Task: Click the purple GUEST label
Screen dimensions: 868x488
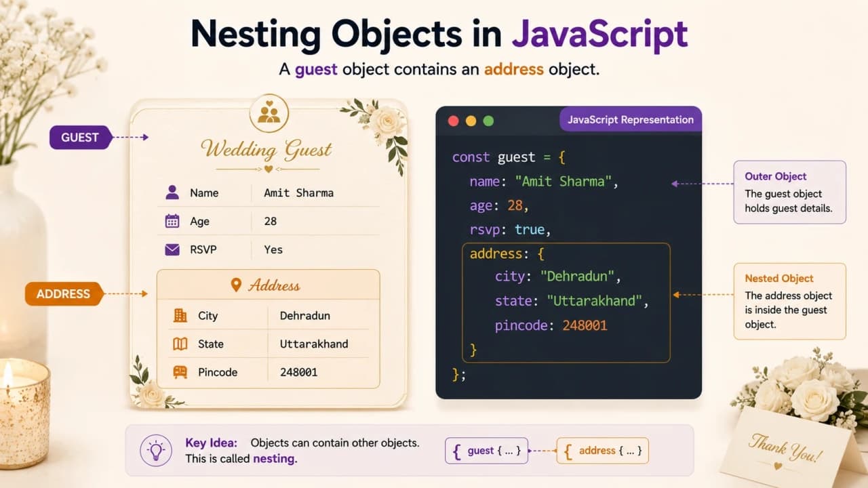Action: click(80, 137)
